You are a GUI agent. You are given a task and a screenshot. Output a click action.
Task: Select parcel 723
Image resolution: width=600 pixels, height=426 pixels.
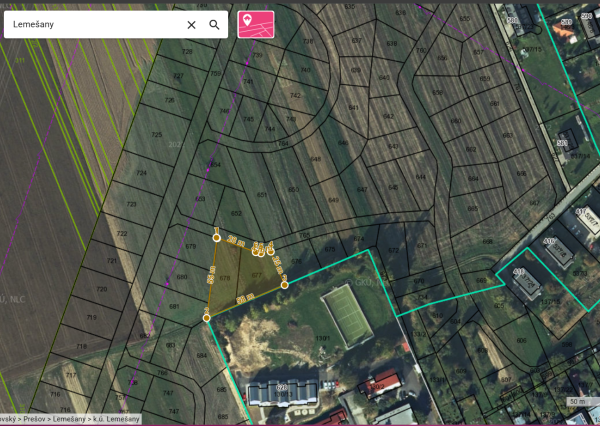[131, 204]
